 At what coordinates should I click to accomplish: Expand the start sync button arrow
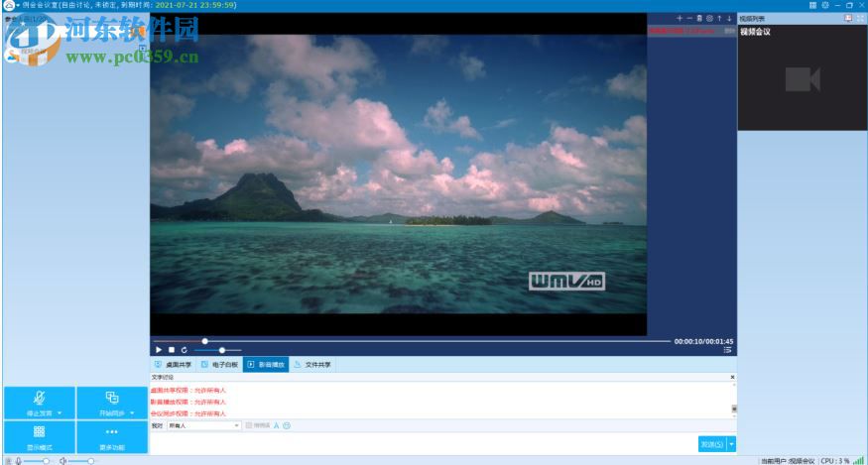(x=132, y=413)
